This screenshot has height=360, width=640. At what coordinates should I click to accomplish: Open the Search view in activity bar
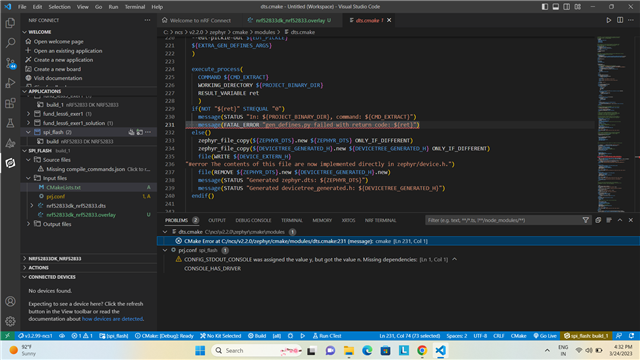click(x=10, y=43)
